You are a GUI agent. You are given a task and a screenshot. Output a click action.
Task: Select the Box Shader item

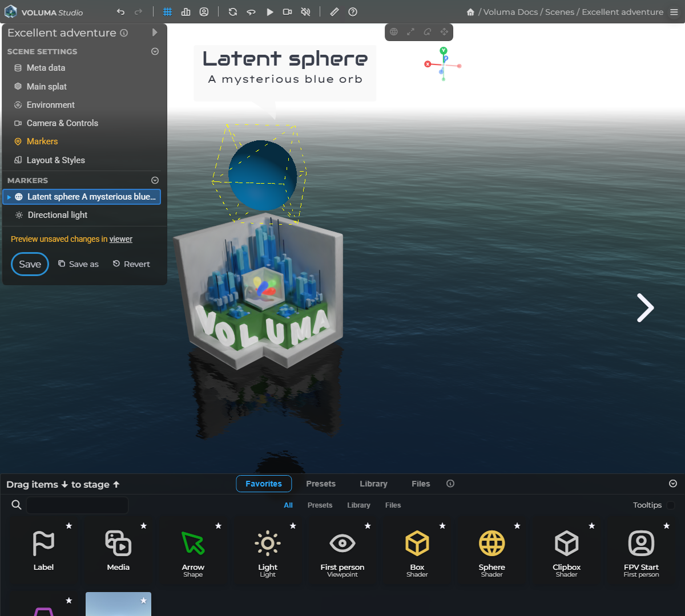click(417, 550)
